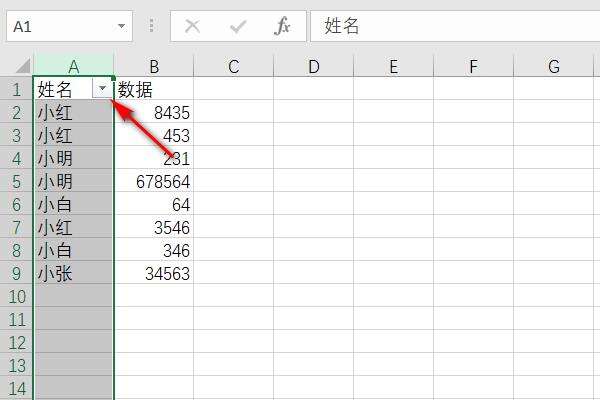The width and height of the screenshot is (600, 400).
Task: Select row 10 header
Action: (x=16, y=296)
